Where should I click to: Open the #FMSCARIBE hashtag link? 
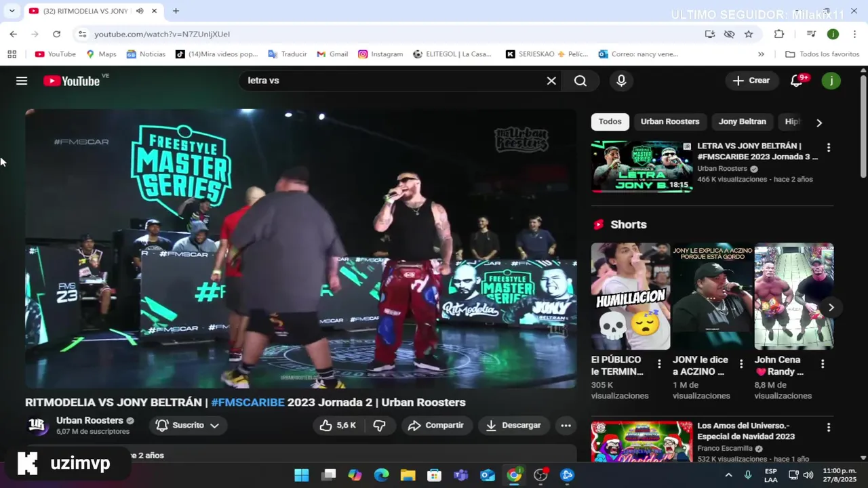248,402
